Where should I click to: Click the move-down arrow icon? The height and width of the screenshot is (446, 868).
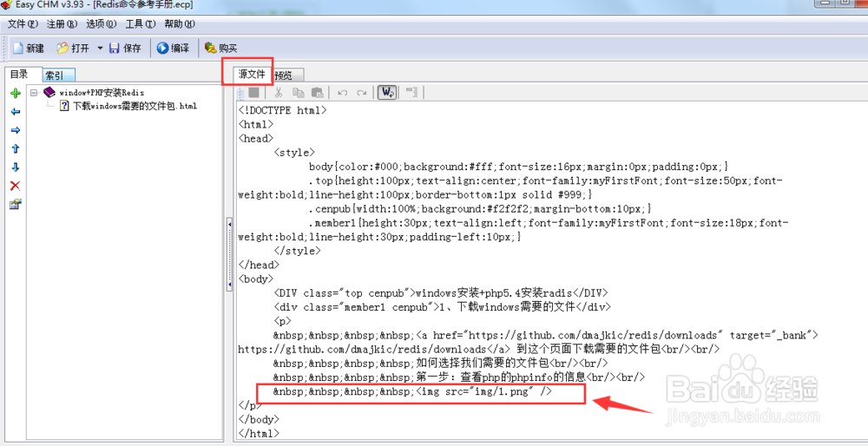[x=16, y=167]
